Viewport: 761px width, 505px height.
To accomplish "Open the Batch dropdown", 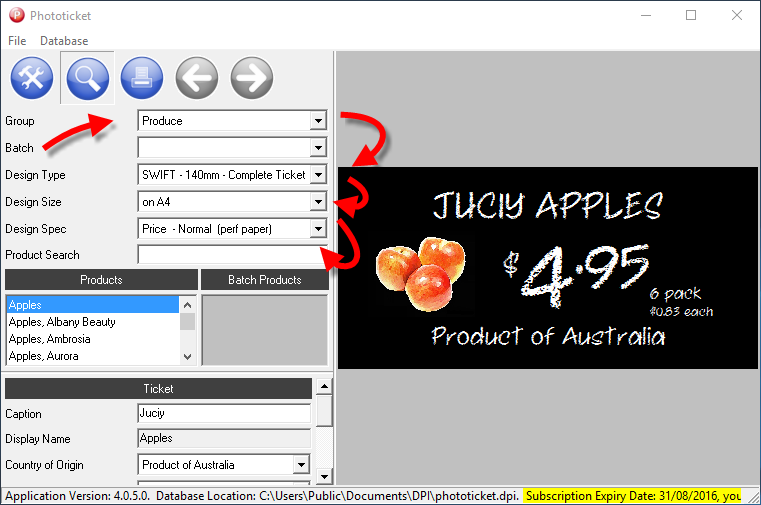I will 318,148.
